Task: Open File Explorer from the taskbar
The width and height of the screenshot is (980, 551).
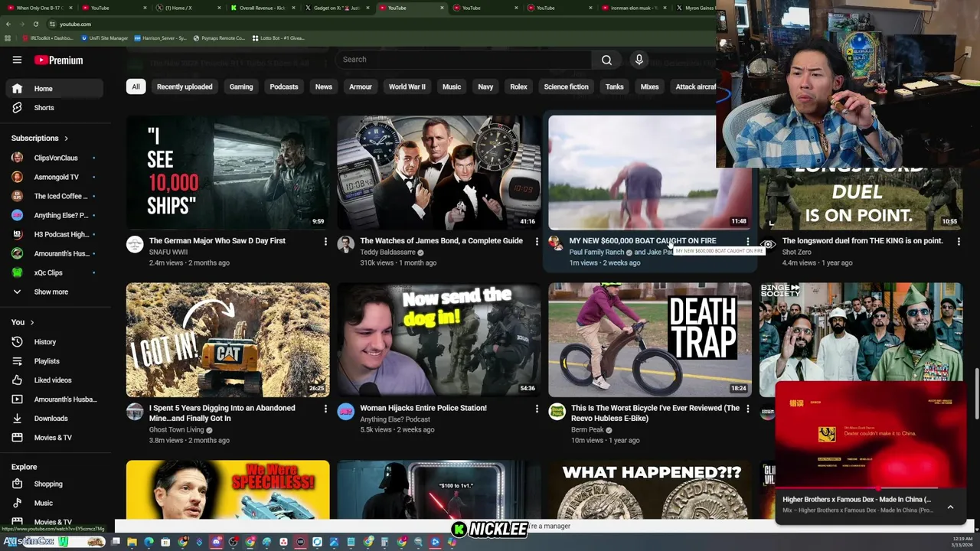Action: [132, 543]
